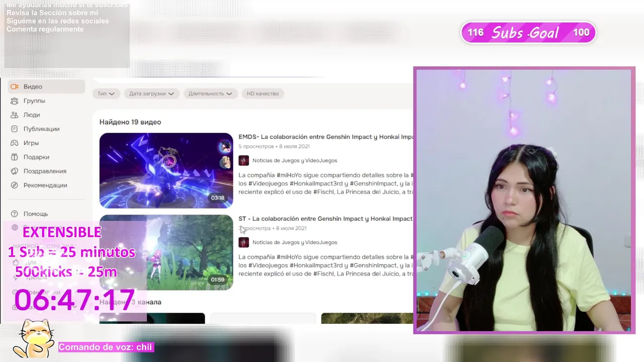The image size is (644, 362).
Task: Open Noticias de Juegos channel under EMDS video
Action: tap(295, 160)
